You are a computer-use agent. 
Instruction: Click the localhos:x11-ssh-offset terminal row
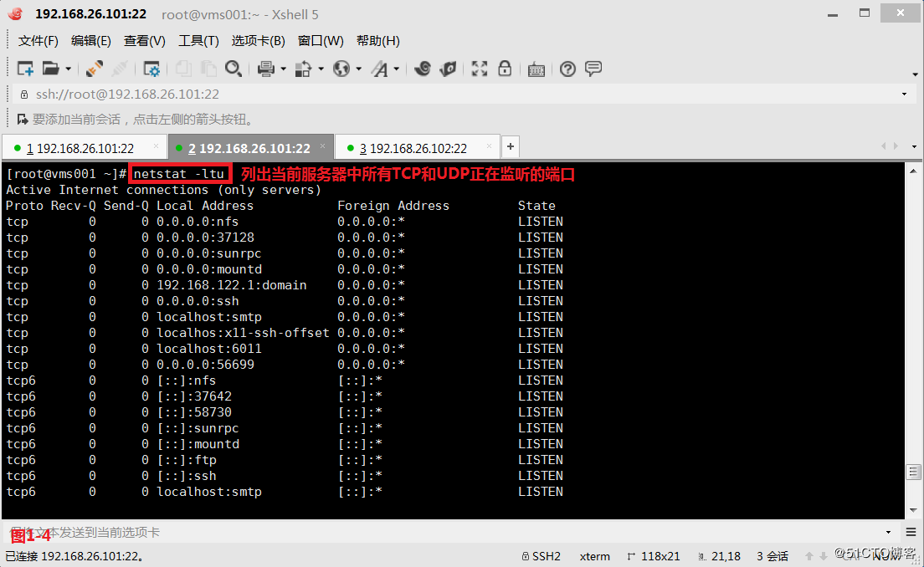[285, 333]
